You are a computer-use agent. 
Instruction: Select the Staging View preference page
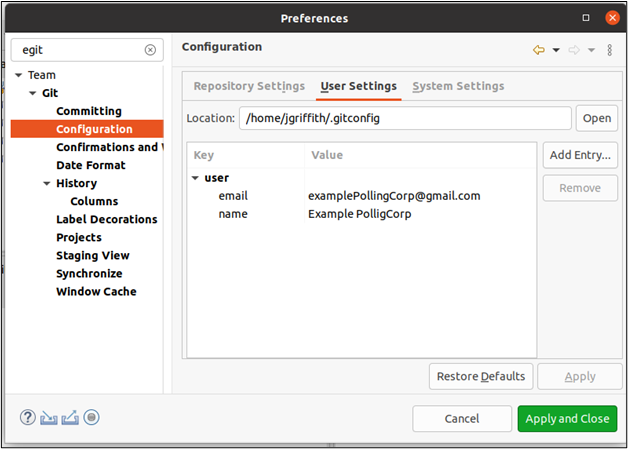[93, 256]
